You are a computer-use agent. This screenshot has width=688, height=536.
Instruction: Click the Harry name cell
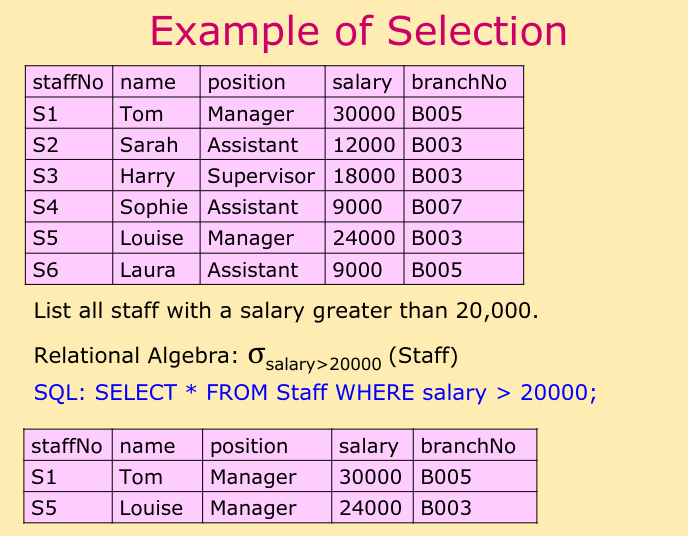(x=147, y=176)
